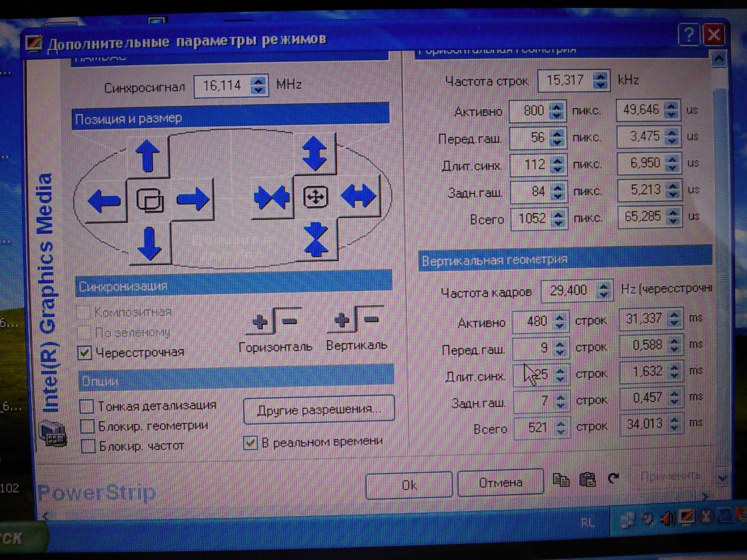This screenshot has height=560, width=747.
Task: Click the decrease vertical size arrow
Action: point(316,240)
